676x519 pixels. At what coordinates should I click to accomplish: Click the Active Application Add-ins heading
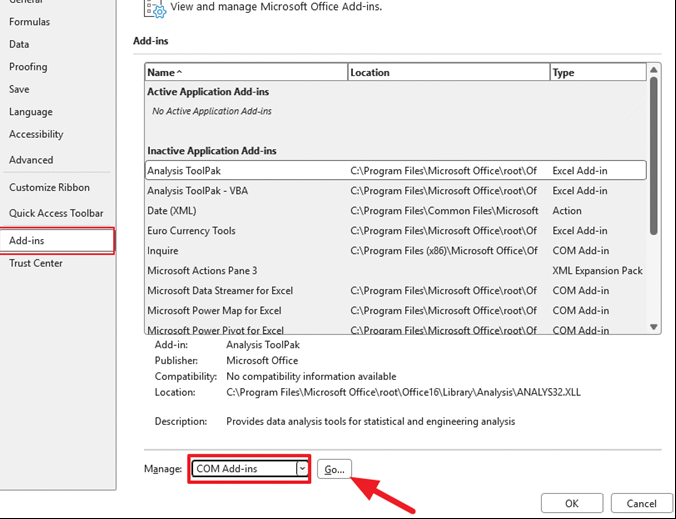coord(208,92)
